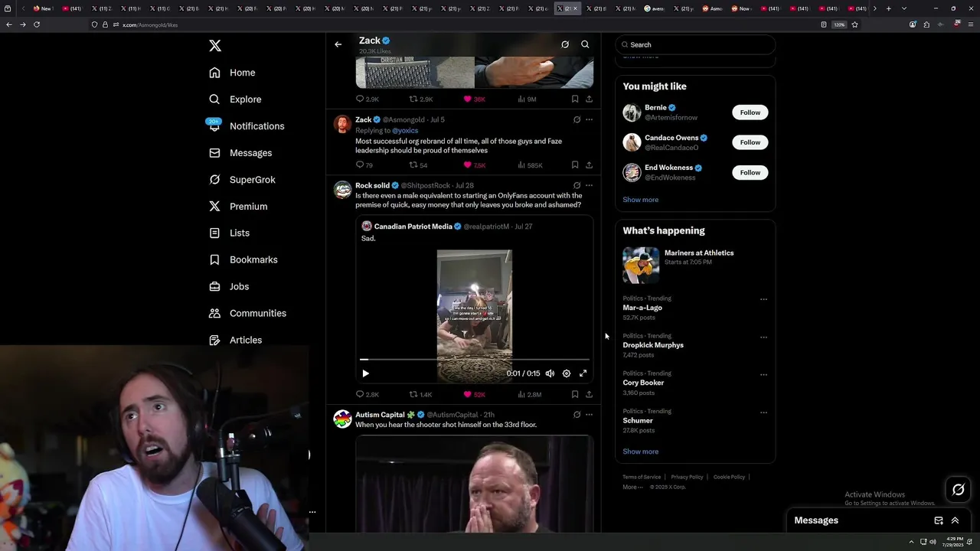
Task: Click the Grok icon in profile header
Action: pos(565,44)
